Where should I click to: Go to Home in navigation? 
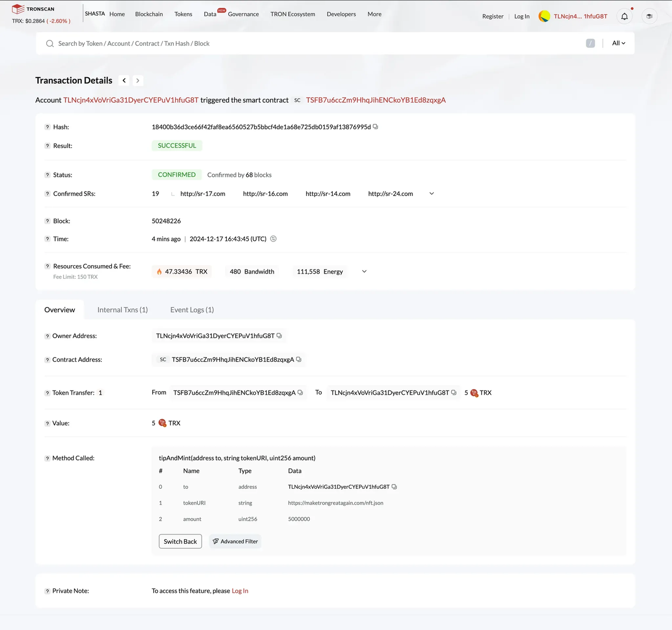tap(117, 14)
